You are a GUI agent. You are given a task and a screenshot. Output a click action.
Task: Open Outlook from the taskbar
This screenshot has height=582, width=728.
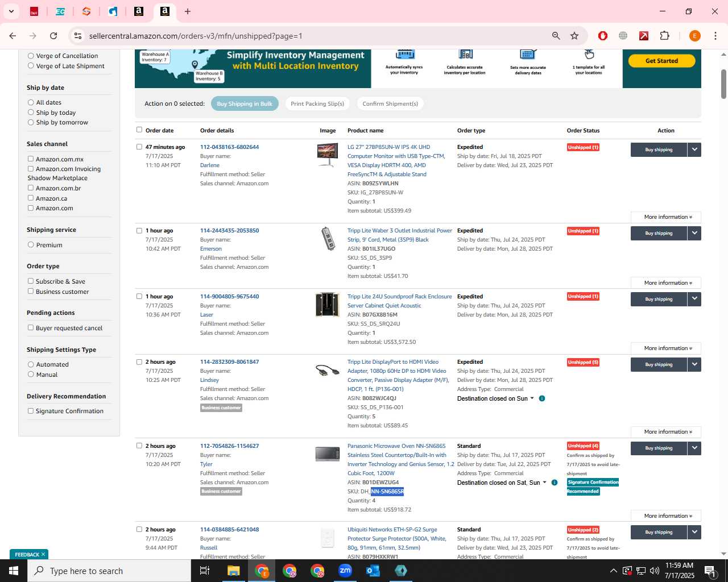(373, 571)
